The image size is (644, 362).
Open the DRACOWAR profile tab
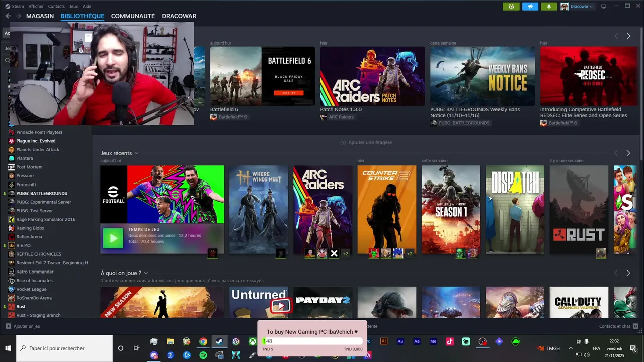pos(179,16)
